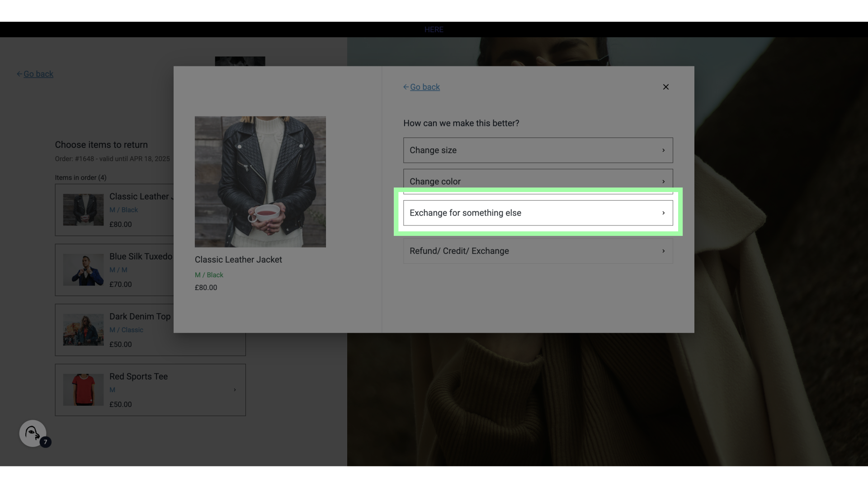Choose Exchange for something else
Screen dimensions: 868x488
pyautogui.click(x=538, y=213)
